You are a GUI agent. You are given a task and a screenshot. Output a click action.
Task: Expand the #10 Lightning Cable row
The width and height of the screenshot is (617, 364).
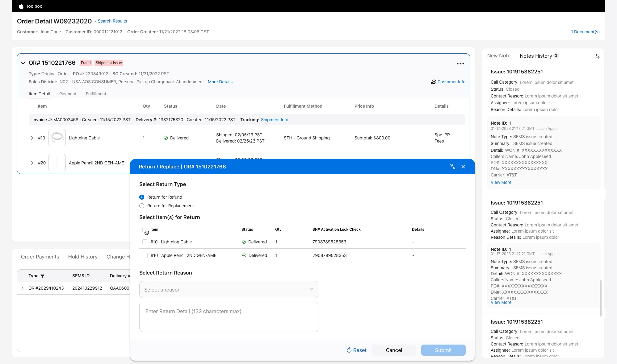point(32,138)
